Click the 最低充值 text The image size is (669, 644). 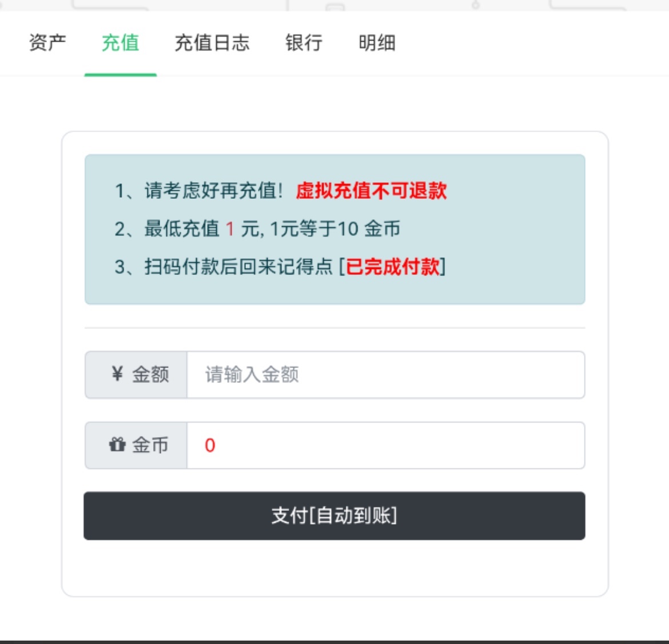pos(182,229)
